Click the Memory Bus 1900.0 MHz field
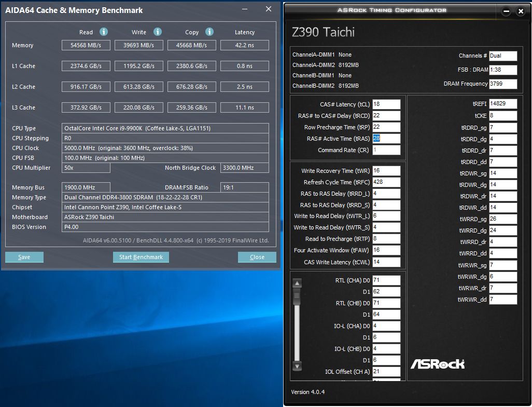 (x=86, y=187)
